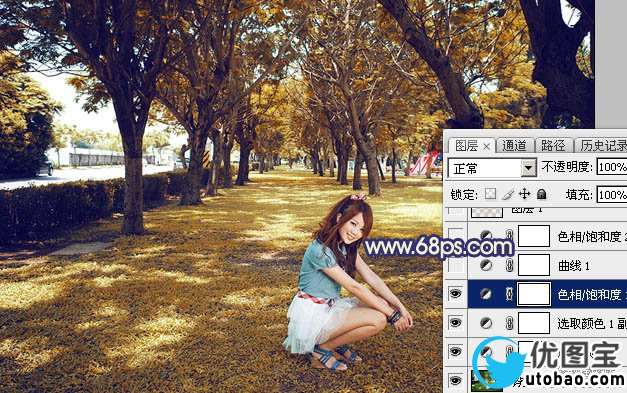Select the background layer photo thumbnail
This screenshot has width=627, height=393.
pos(487,381)
